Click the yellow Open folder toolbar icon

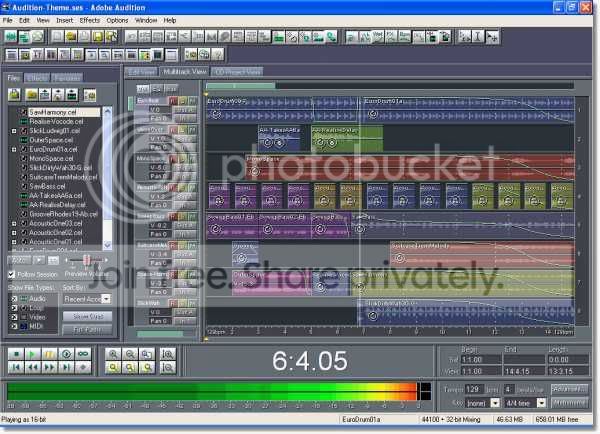71,37
